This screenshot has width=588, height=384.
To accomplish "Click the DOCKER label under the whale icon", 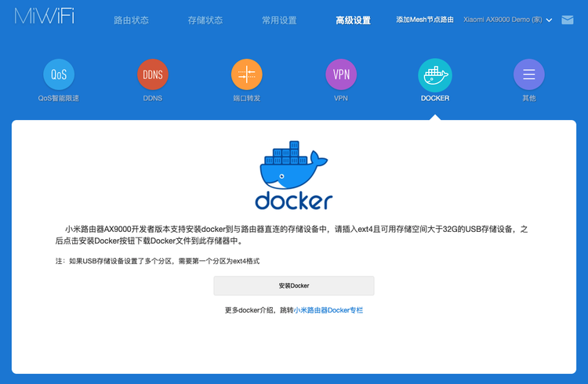I will 435,98.
